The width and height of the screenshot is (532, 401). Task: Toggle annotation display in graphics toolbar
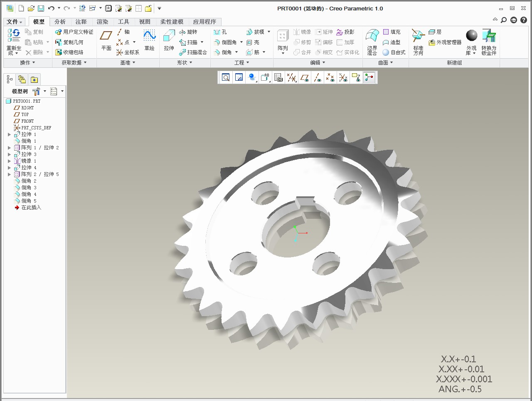[356, 77]
